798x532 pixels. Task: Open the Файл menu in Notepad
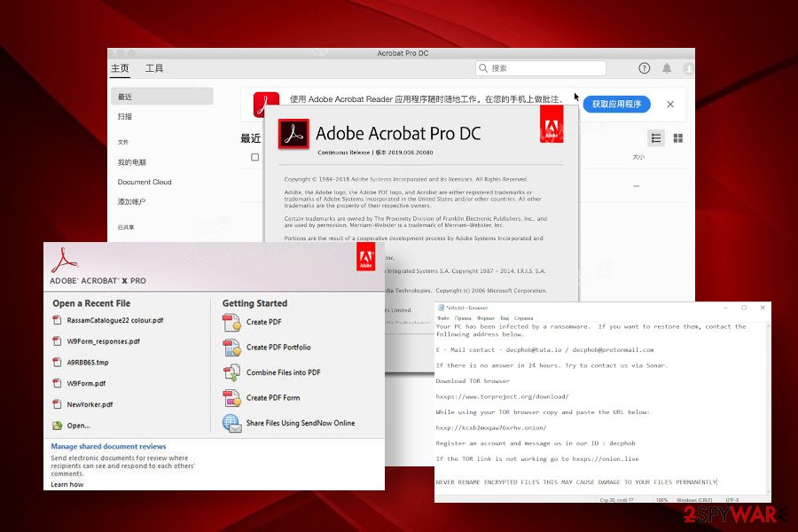[442, 318]
